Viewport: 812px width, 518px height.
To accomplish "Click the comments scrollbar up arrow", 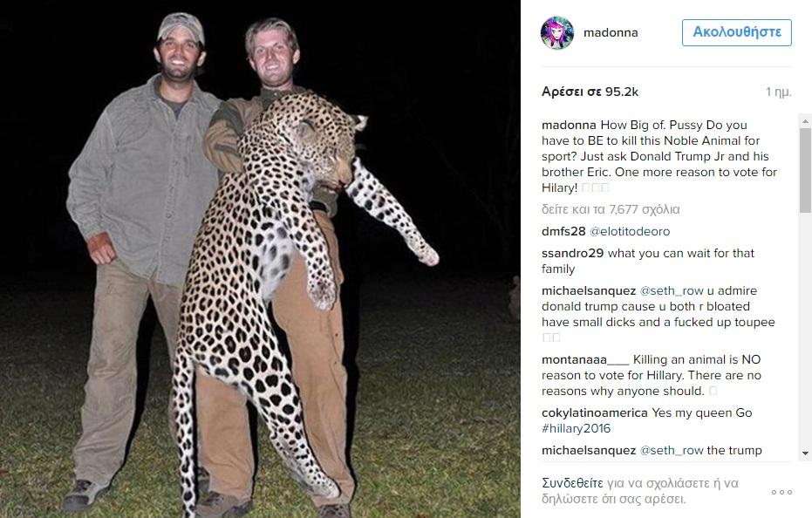I will (x=805, y=123).
